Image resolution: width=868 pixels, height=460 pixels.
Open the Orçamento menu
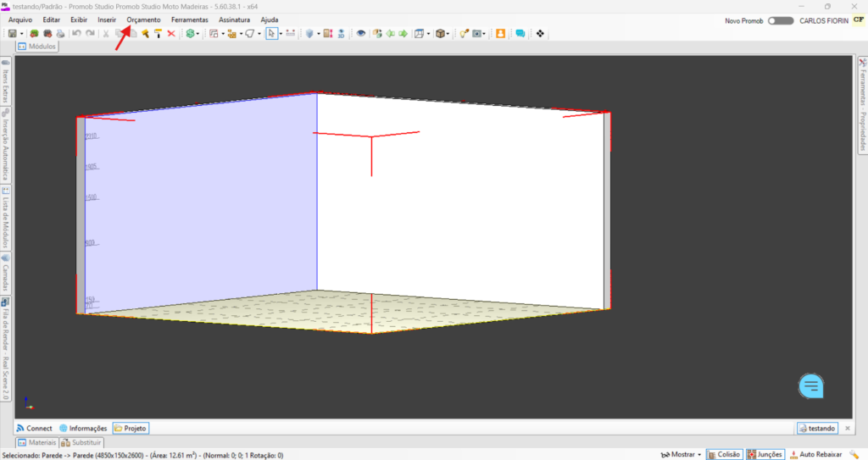point(143,19)
